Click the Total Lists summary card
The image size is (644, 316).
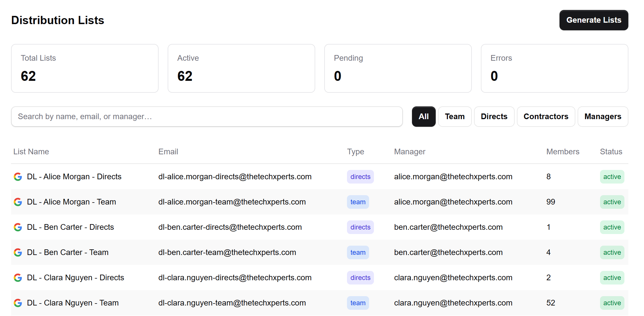[x=85, y=68]
